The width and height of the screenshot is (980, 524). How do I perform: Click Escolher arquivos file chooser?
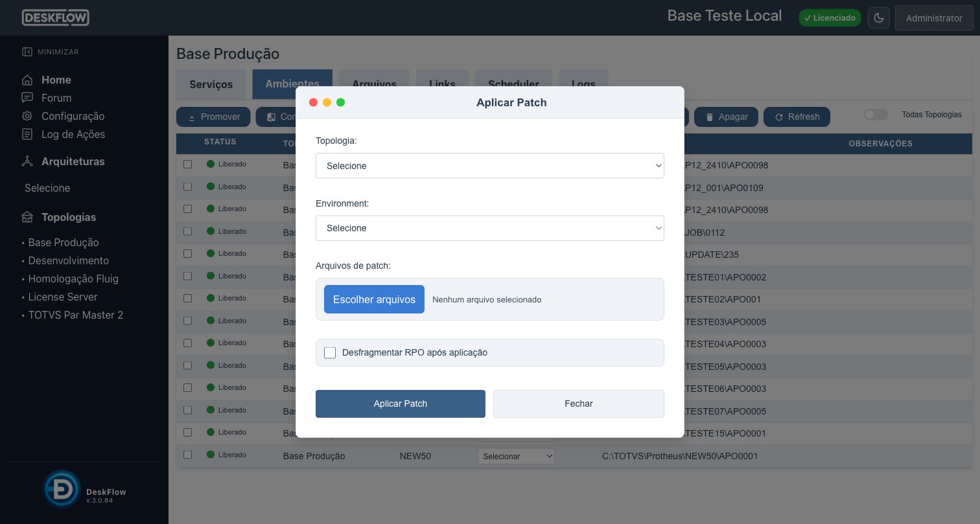point(374,299)
